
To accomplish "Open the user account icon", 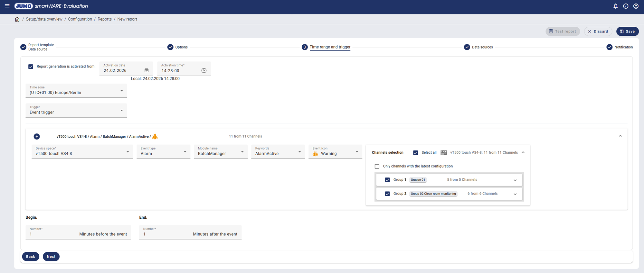I will 636,6.
